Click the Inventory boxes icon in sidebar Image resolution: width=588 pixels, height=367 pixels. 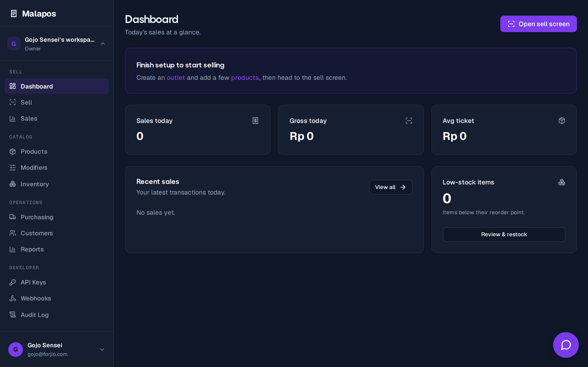pos(13,184)
